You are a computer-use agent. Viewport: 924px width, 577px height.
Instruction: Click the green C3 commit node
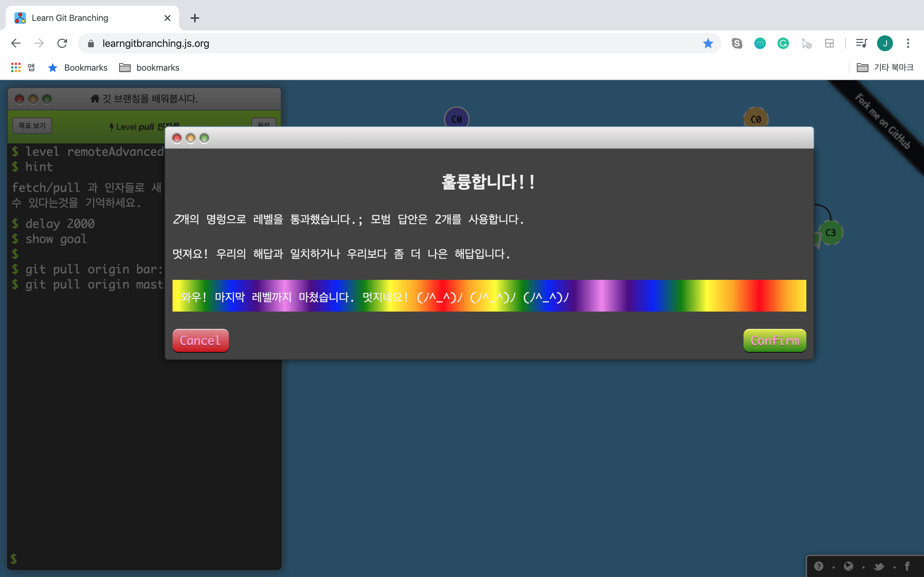pos(831,232)
